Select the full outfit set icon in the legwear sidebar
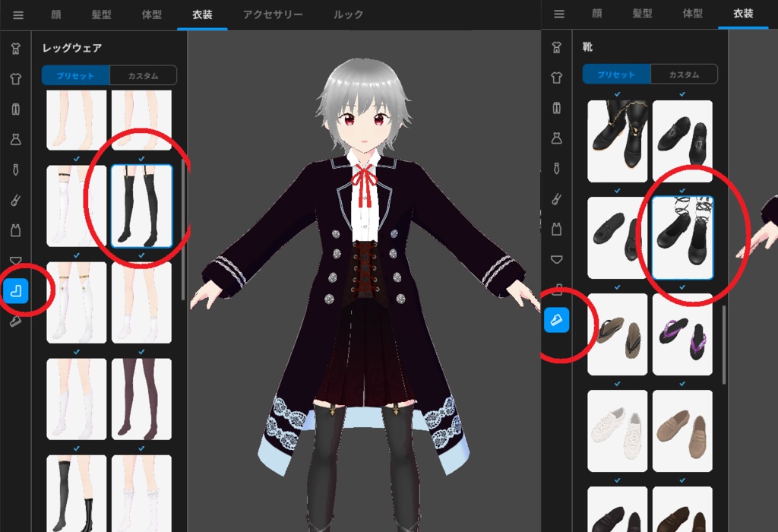This screenshot has width=778, height=532. tap(15, 48)
